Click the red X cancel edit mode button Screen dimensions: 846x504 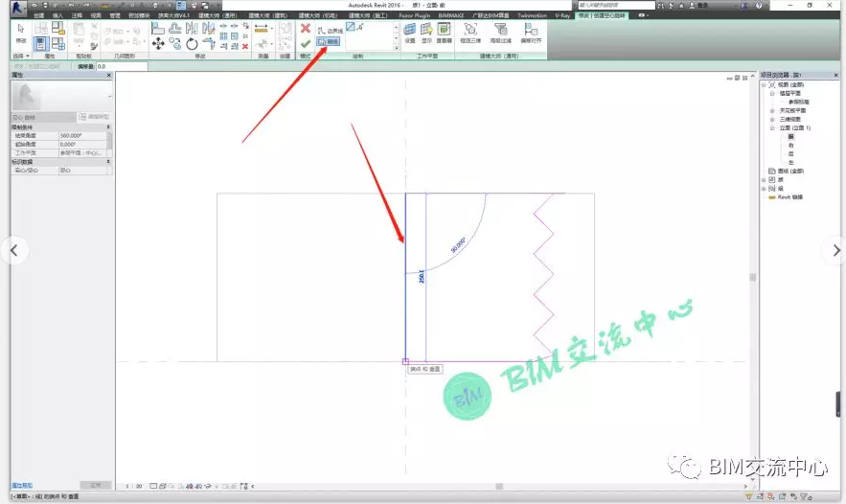coord(306,29)
